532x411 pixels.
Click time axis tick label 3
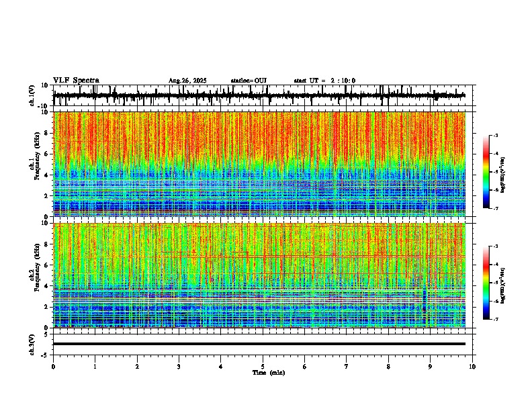click(179, 367)
